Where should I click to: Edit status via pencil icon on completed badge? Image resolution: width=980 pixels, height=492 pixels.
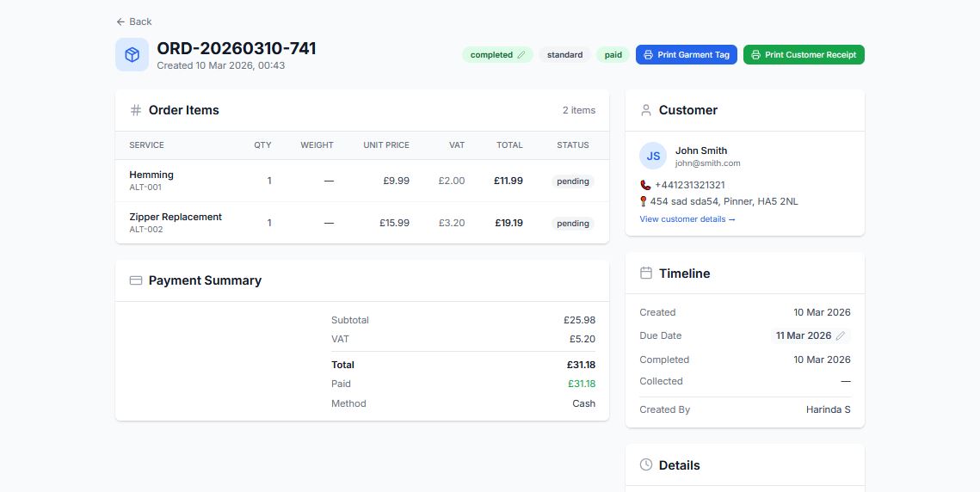[521, 55]
